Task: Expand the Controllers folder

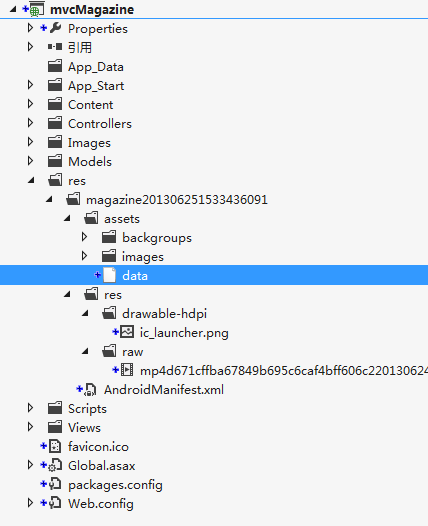Action: point(30,123)
